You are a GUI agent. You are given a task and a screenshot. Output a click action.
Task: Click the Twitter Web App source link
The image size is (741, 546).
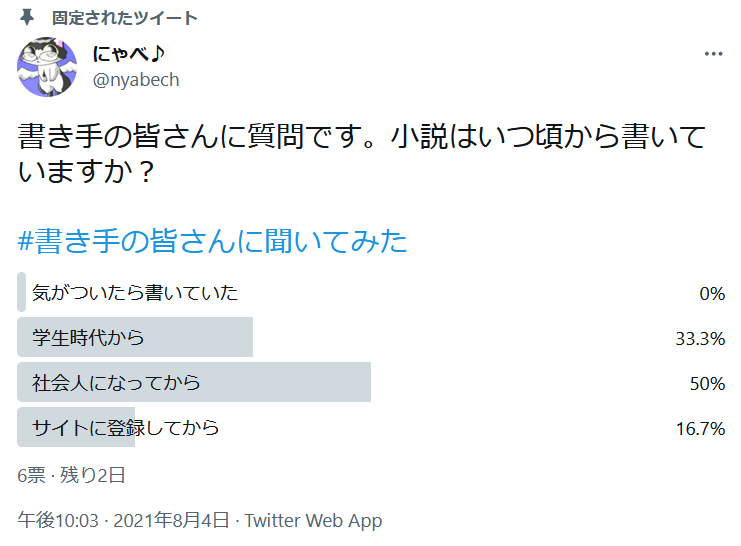coord(313,520)
